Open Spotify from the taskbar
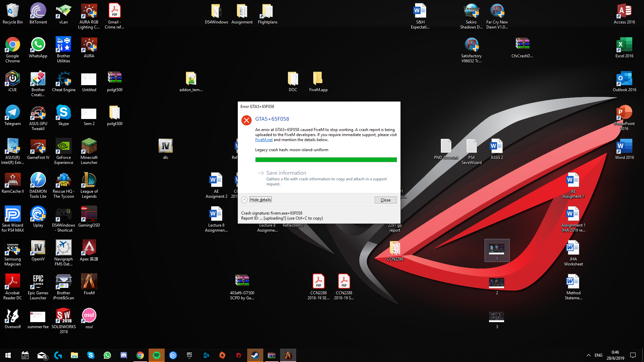Screen dimensions: 644x362 [x=157, y=355]
